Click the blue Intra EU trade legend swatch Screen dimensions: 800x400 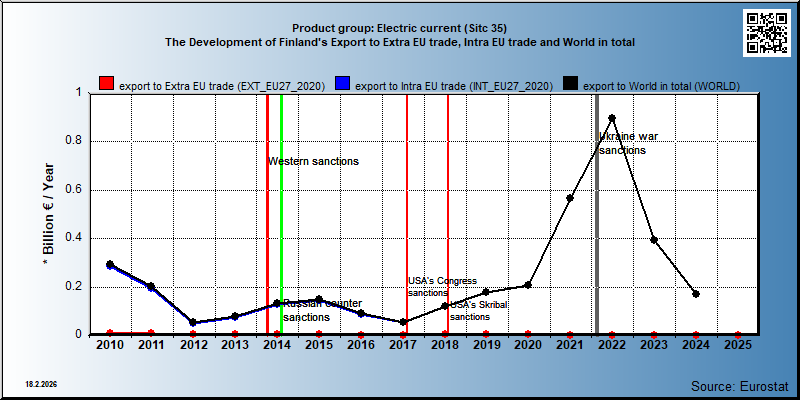click(x=342, y=84)
